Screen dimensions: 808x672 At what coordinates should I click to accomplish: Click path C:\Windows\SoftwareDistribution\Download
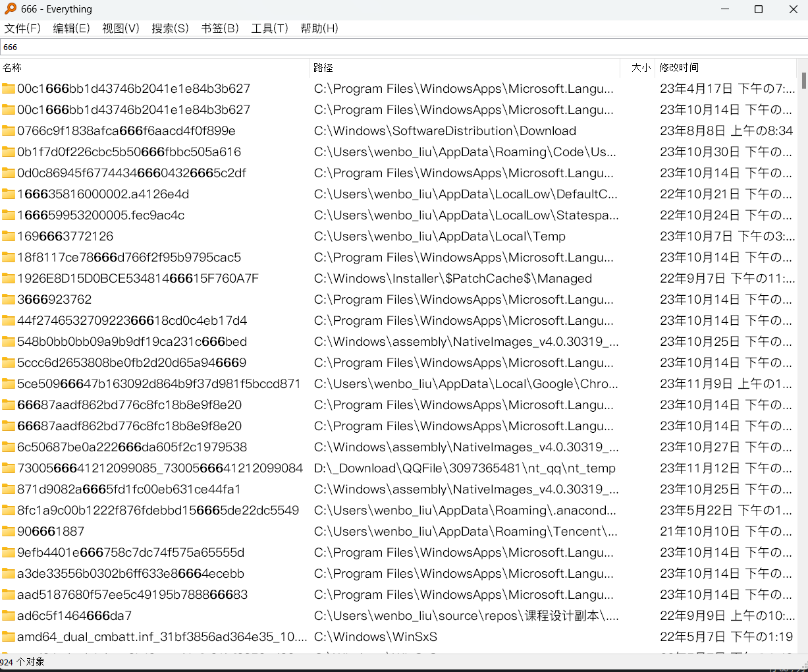click(445, 131)
